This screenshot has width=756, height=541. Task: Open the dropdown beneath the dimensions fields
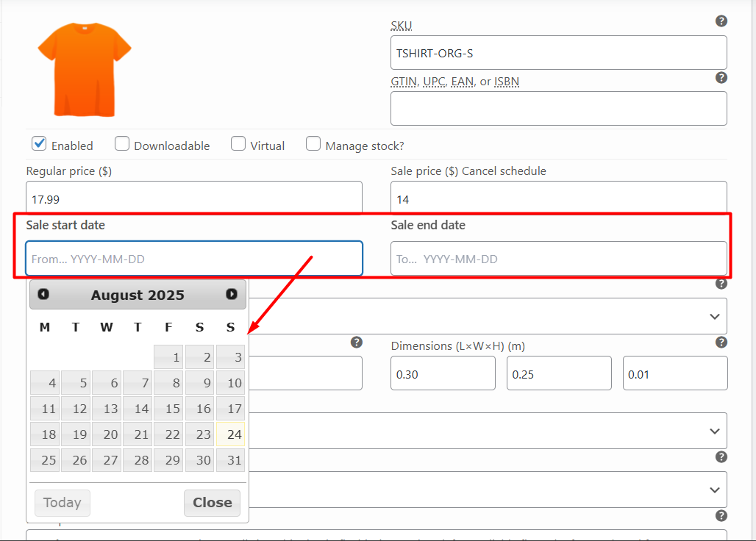(x=487, y=431)
